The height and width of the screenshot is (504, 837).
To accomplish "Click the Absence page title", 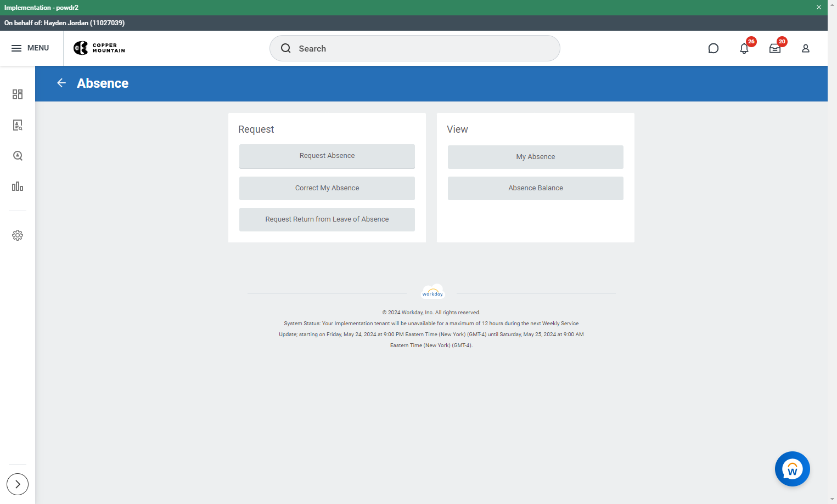I will pos(103,83).
